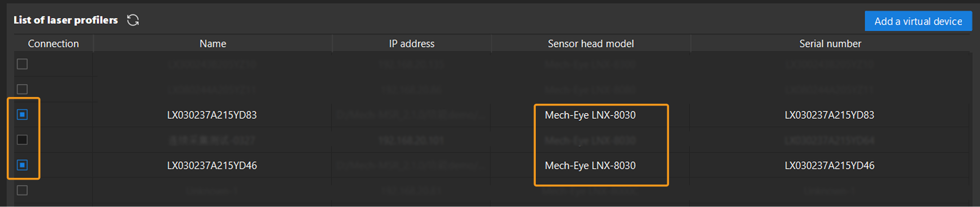The width and height of the screenshot is (980, 207).
Task: Check the connection box in the second row
Action: tap(22, 89)
